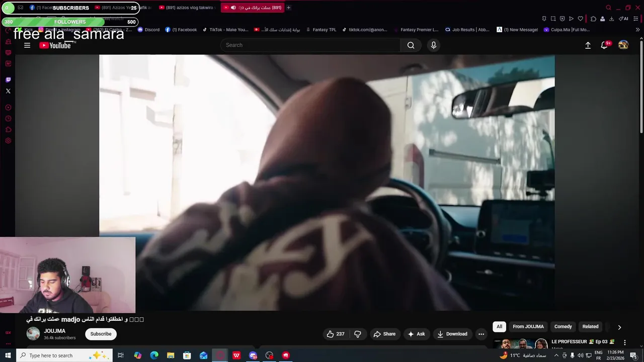The width and height of the screenshot is (644, 362).
Task: Share the video
Action: [384, 334]
